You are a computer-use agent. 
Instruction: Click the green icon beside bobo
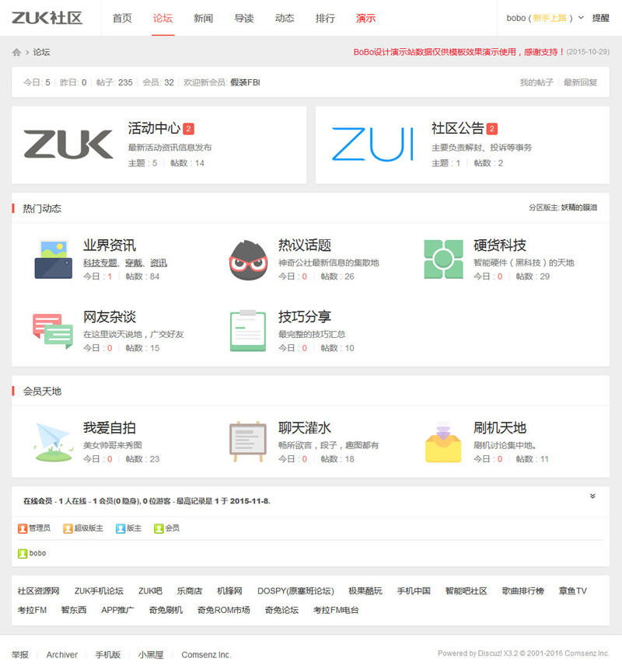pos(23,553)
